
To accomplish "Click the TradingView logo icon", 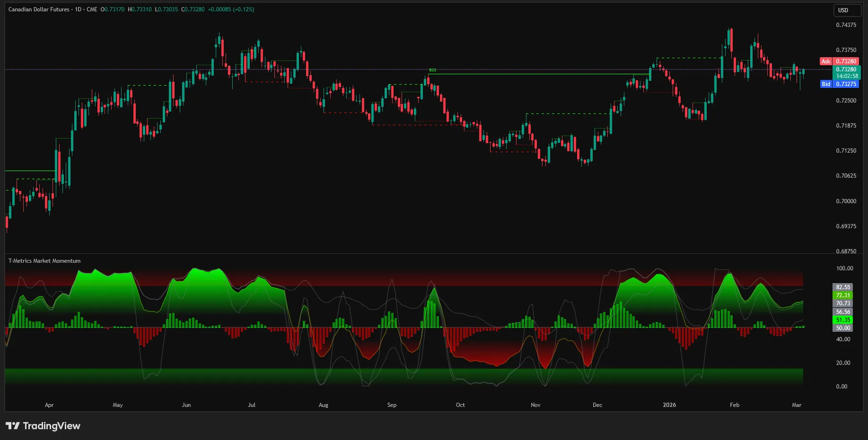I will coord(13,426).
